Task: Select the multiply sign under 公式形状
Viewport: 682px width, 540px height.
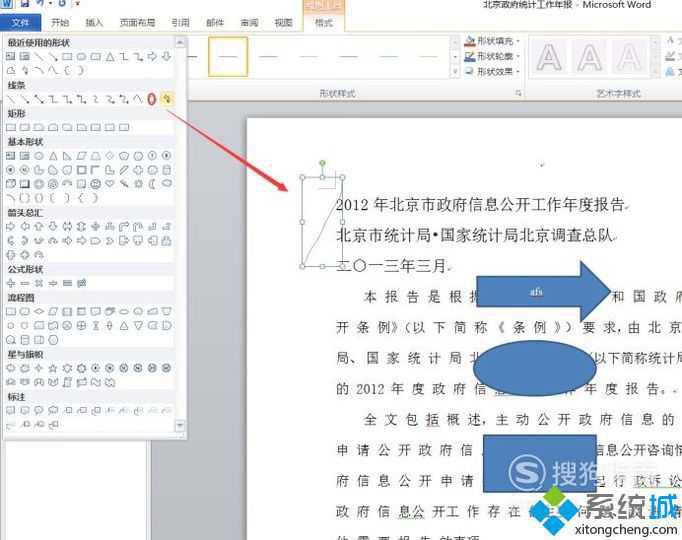Action: [39, 283]
